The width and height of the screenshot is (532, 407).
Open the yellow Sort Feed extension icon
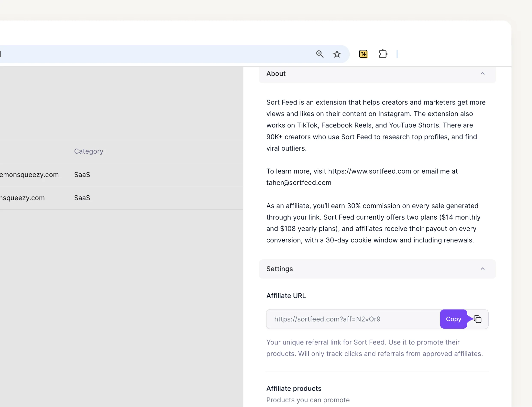point(363,54)
